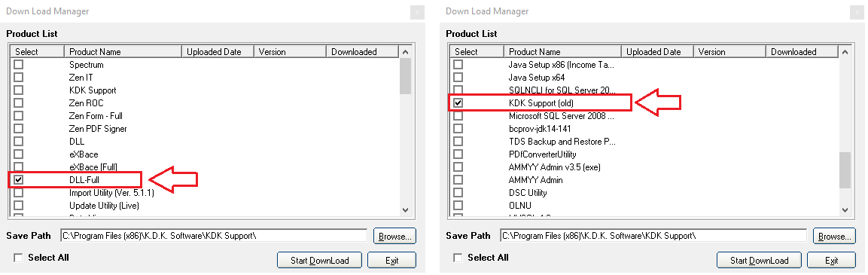The image size is (868, 275).
Task: Select Microsoft SQL Server 2008 ... name
Action: (562, 116)
